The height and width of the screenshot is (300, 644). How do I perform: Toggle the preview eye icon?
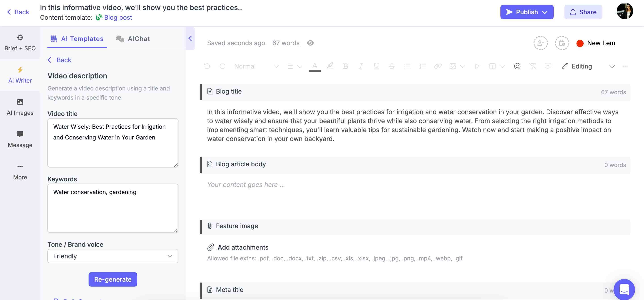[x=310, y=43]
